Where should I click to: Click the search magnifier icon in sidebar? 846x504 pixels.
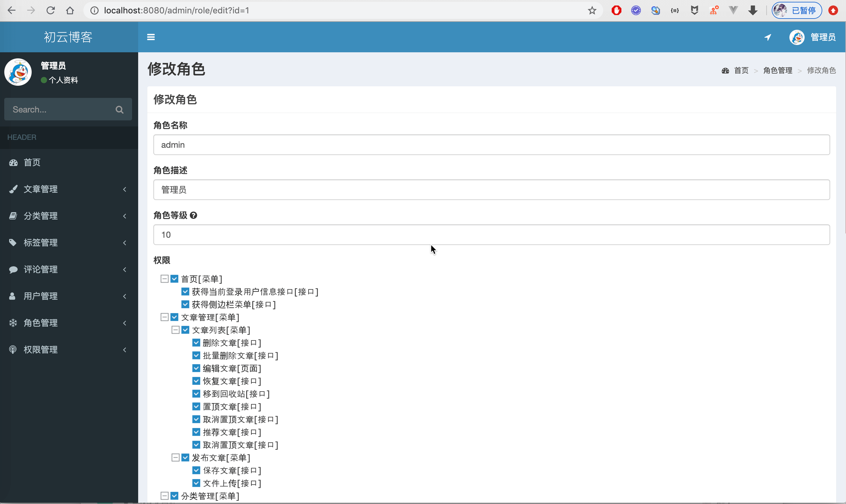(x=119, y=110)
